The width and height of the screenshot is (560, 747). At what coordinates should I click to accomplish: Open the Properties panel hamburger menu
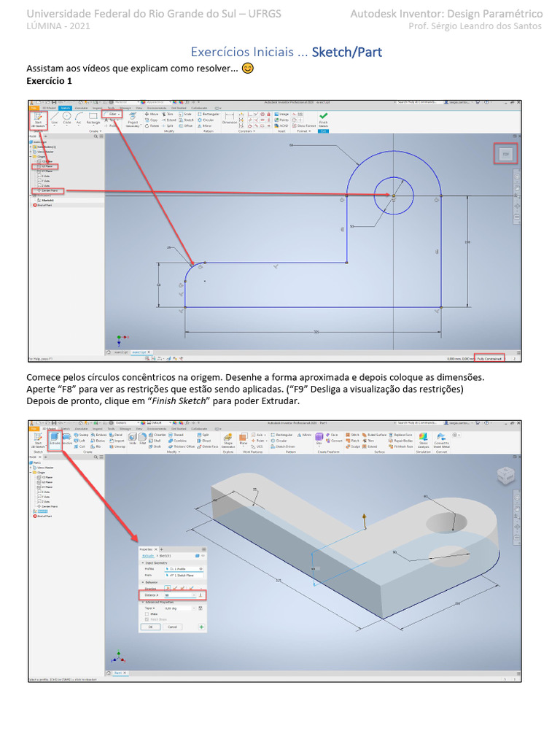[x=204, y=549]
